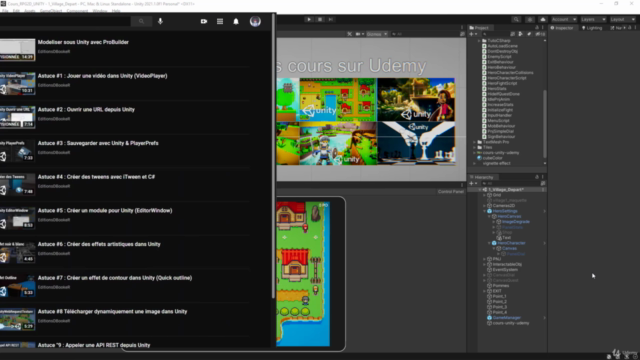Switch to the Project tab
This screenshot has height=360, width=640.
[x=481, y=28]
